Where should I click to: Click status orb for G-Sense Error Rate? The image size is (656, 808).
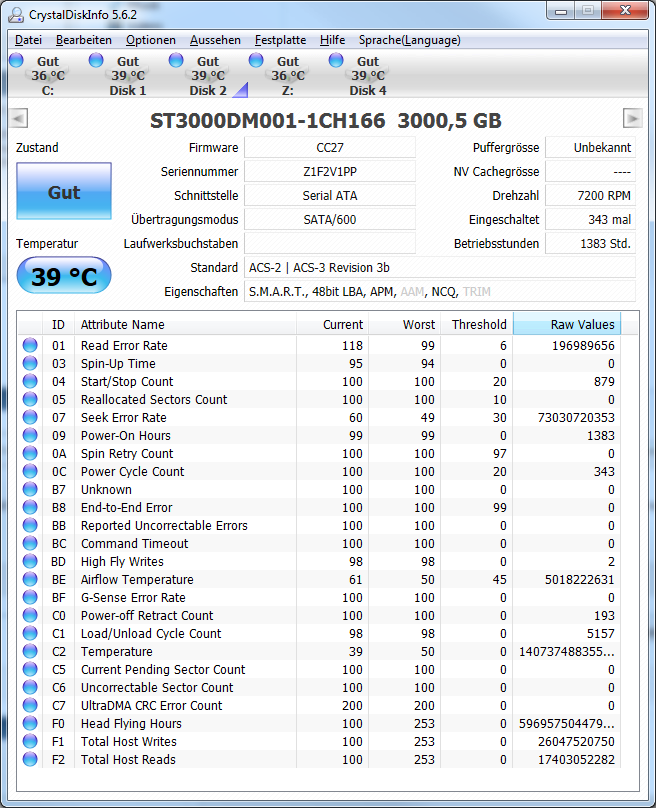30,597
